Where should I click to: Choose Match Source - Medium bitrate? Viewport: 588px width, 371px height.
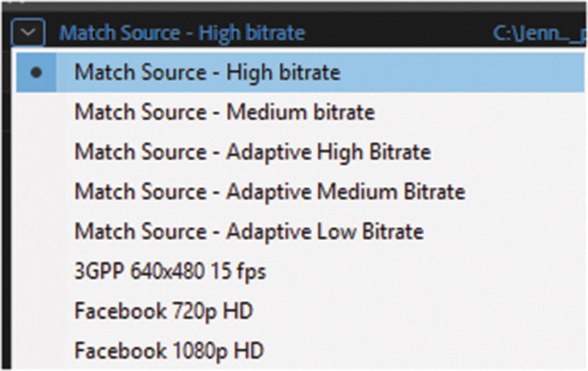224,112
